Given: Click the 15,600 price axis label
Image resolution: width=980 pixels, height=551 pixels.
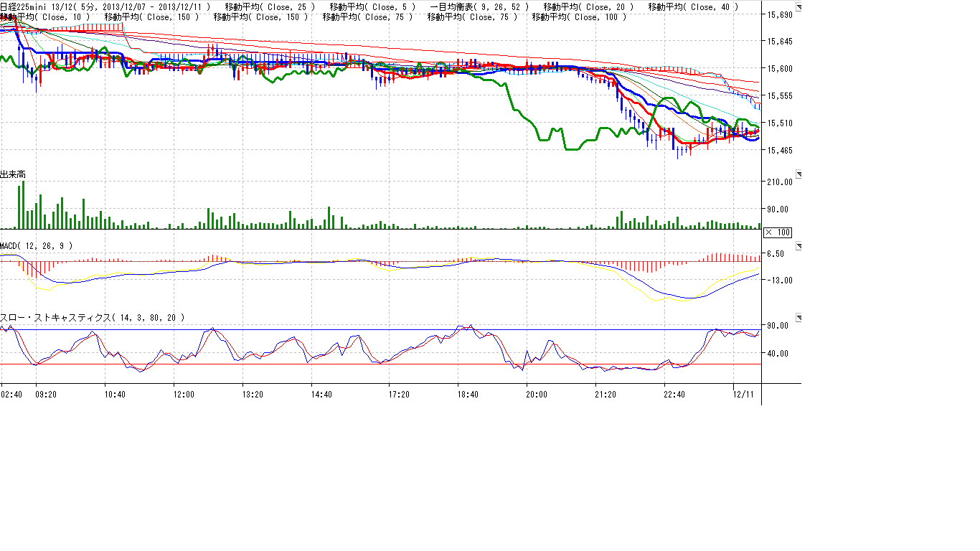Looking at the screenshot, I should pos(780,69).
